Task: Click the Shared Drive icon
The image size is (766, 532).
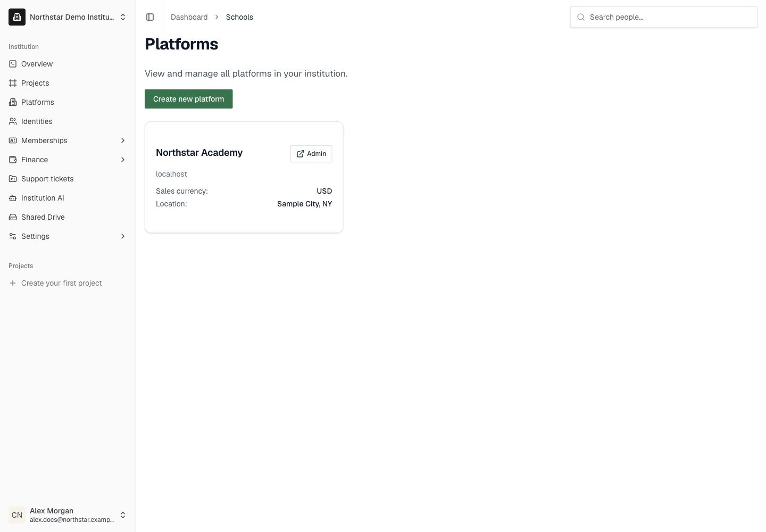Action: 13,217
